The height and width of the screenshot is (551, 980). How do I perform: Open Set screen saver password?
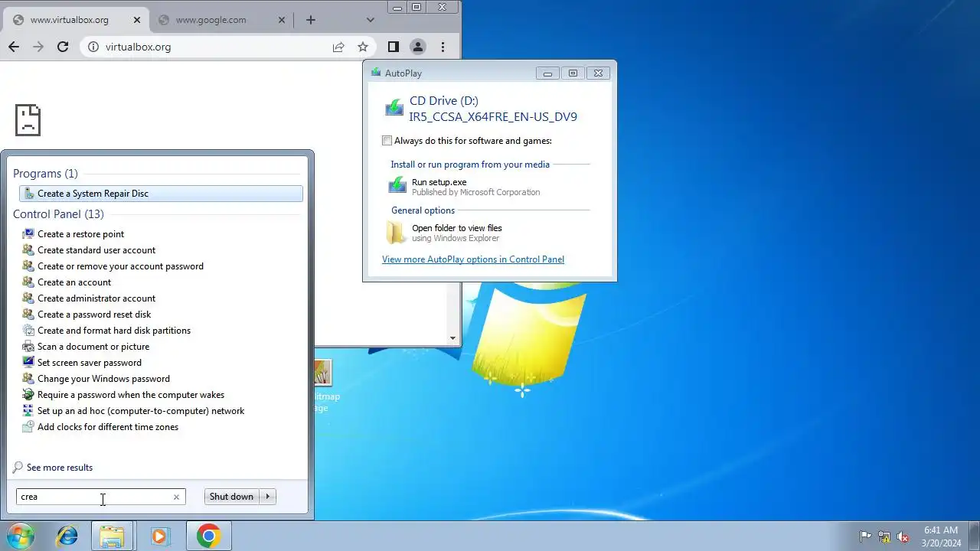point(89,363)
